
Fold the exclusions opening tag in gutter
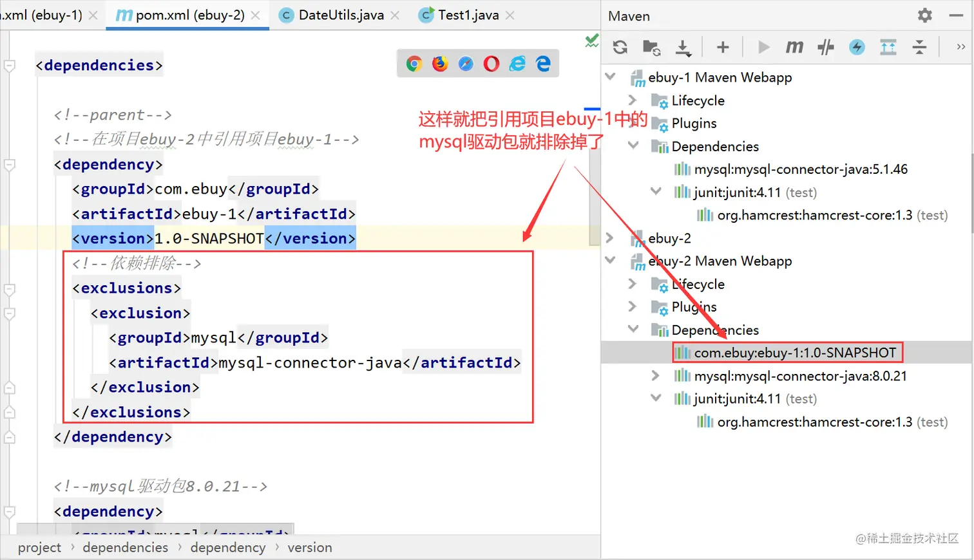pos(10,289)
